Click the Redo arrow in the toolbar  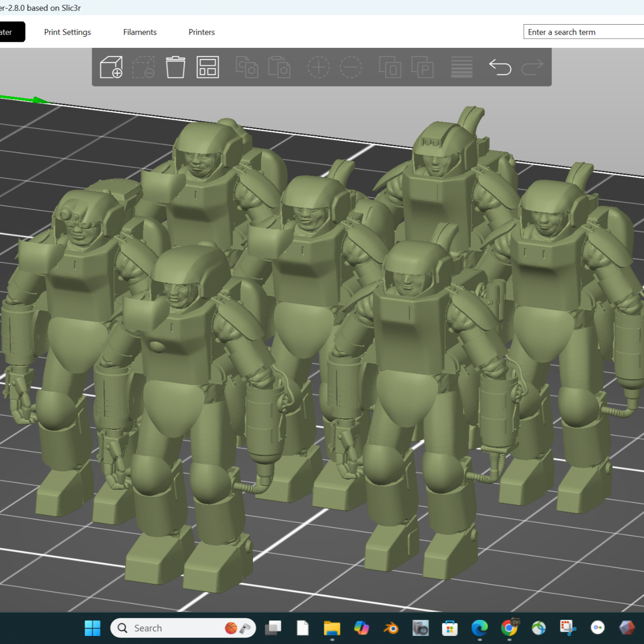[x=532, y=67]
